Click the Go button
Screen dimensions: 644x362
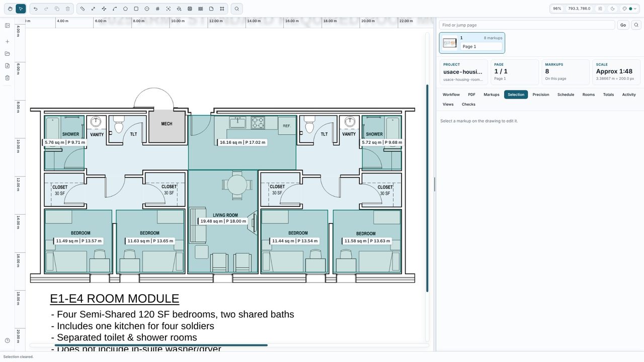[x=623, y=25]
